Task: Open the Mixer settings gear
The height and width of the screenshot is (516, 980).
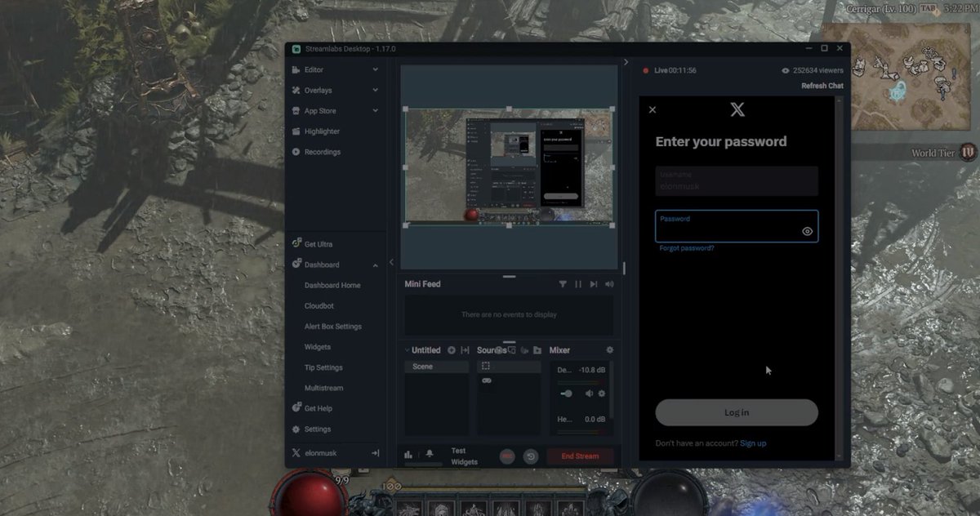Action: pos(609,350)
